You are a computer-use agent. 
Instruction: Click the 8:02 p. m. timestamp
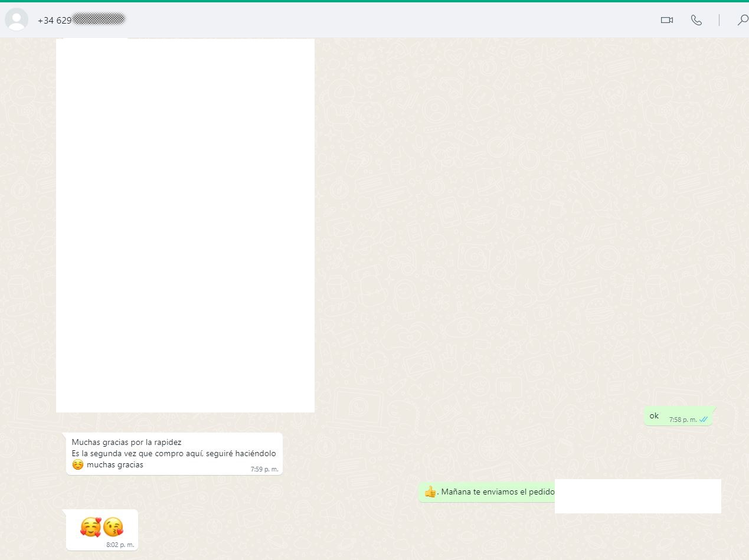click(120, 545)
